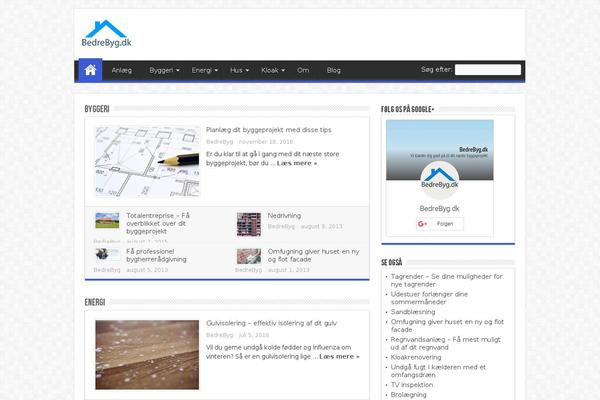Open Sandblæsning sidebar link
Screen dimensions: 600x400
coord(413,312)
